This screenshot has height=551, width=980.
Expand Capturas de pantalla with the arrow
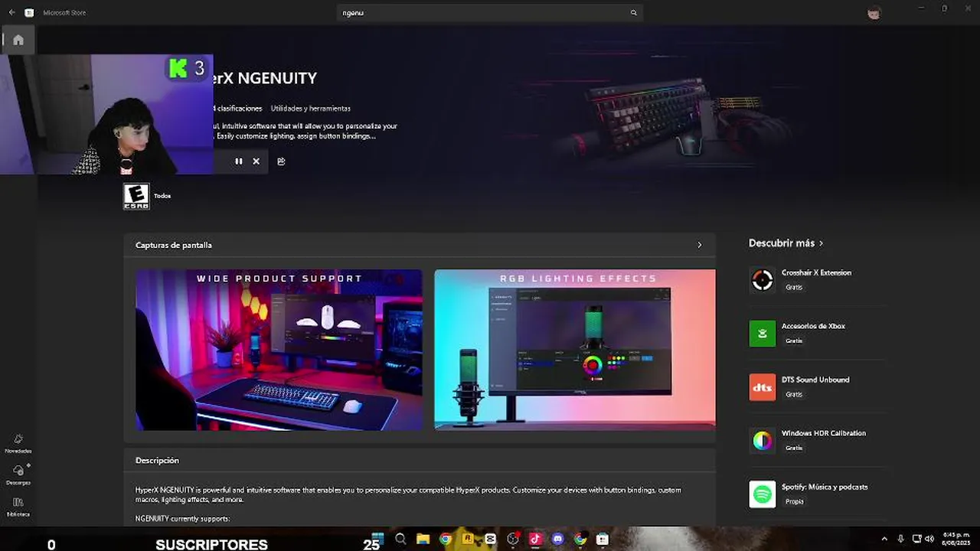point(699,245)
